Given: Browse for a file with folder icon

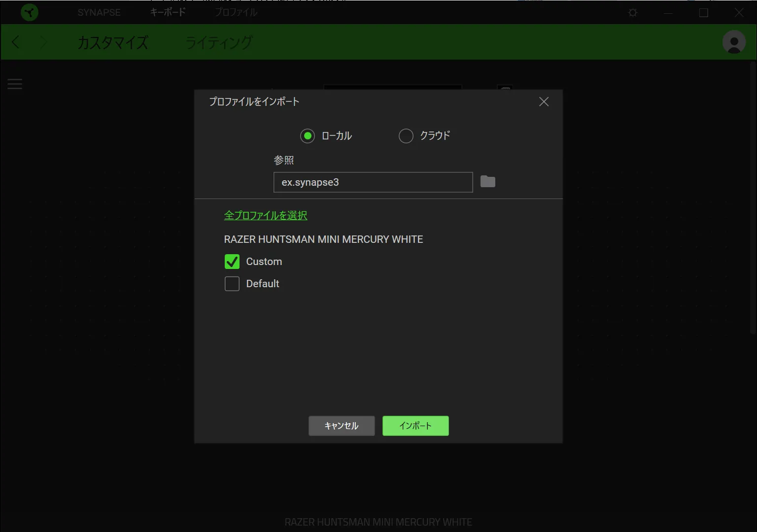Looking at the screenshot, I should [x=488, y=182].
